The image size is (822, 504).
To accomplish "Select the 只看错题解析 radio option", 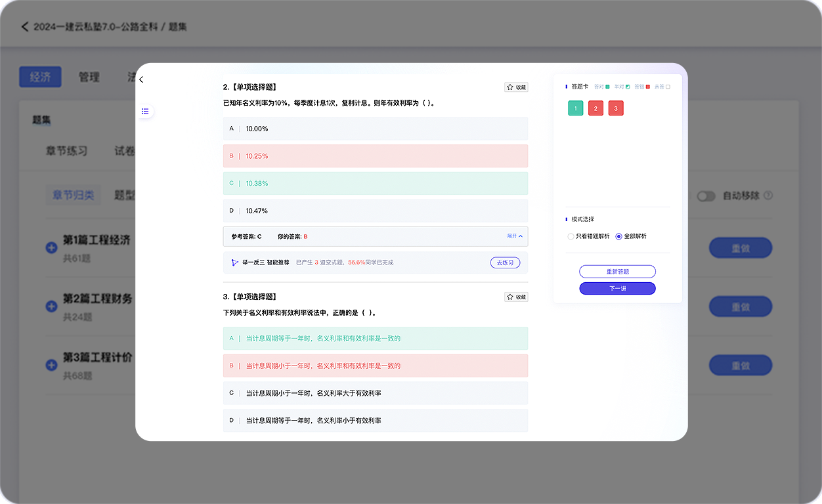I will (x=571, y=236).
